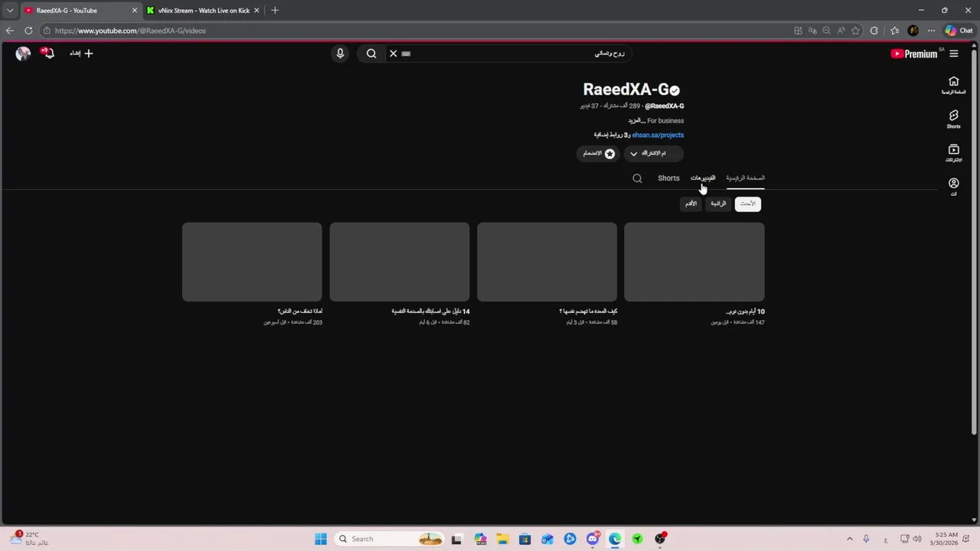Open Microsoft Store from taskbar
The height and width of the screenshot is (551, 980).
524,539
